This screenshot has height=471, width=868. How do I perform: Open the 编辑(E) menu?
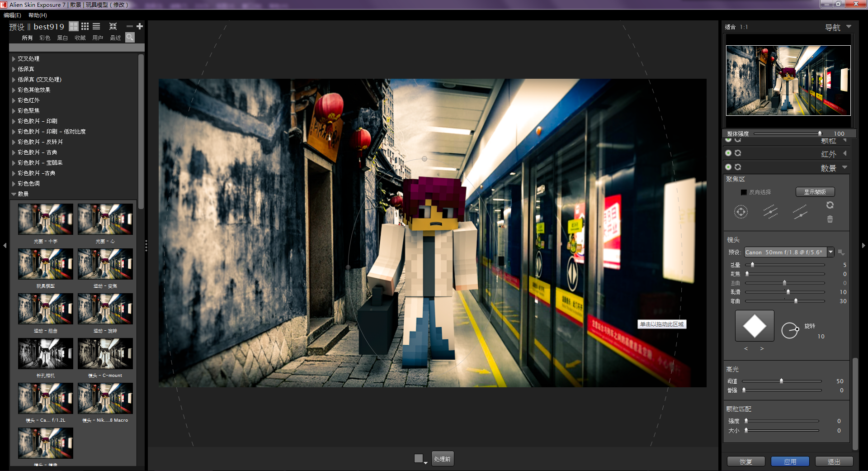tap(12, 15)
